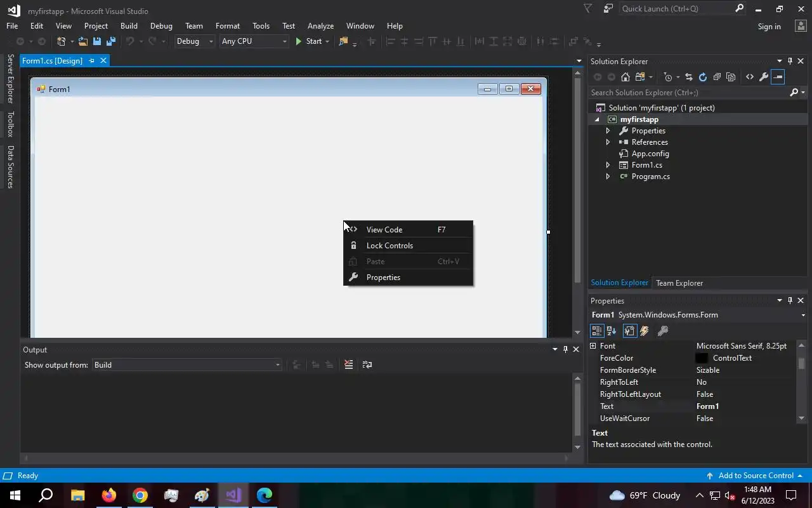Open the Toolbox side tab

pyautogui.click(x=10, y=124)
